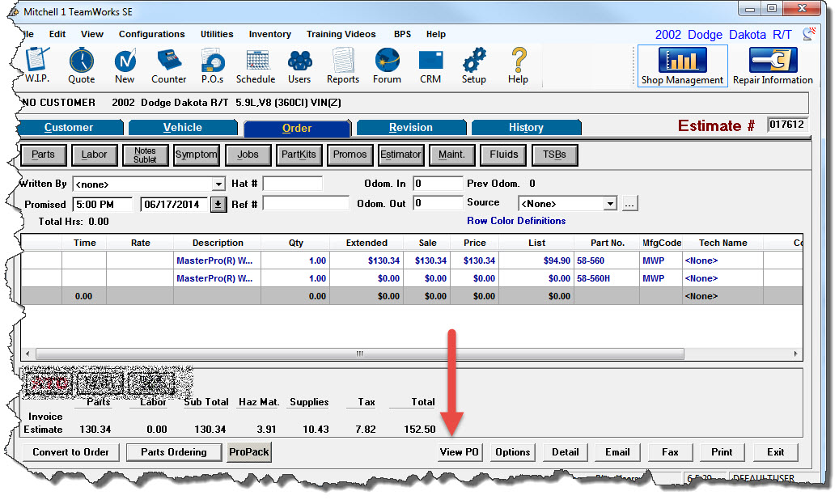The height and width of the screenshot is (504, 839).
Task: Click the phone icon beside vehicle title
Action: pyautogui.click(x=809, y=34)
